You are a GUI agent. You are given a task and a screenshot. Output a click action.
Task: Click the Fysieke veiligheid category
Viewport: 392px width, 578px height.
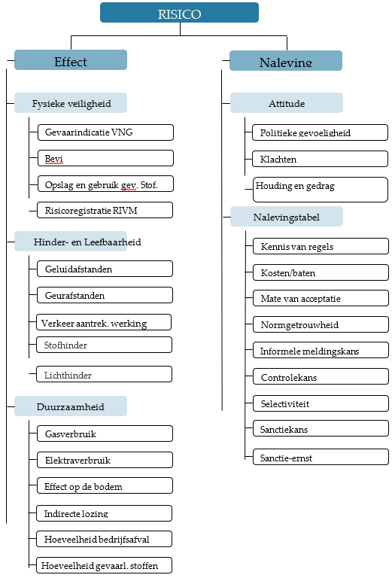(71, 103)
